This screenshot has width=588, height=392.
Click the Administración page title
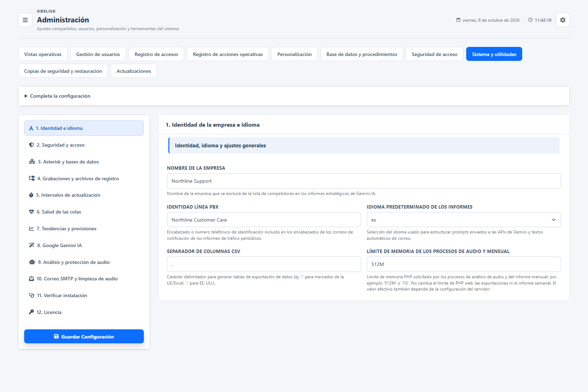coord(63,20)
